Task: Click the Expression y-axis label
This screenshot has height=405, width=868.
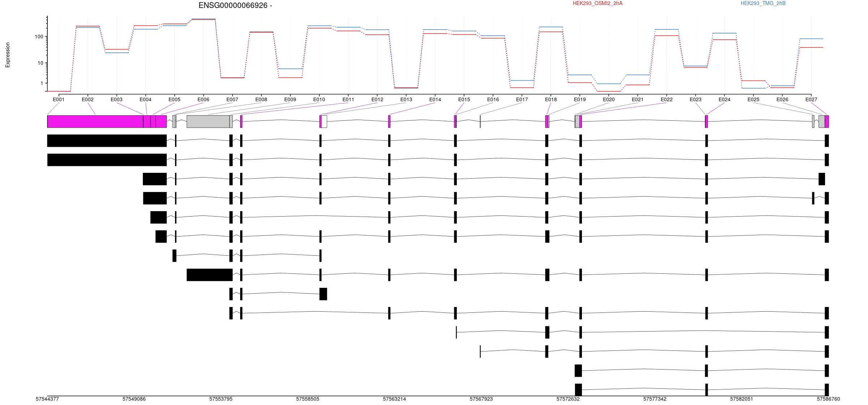Action: point(8,55)
